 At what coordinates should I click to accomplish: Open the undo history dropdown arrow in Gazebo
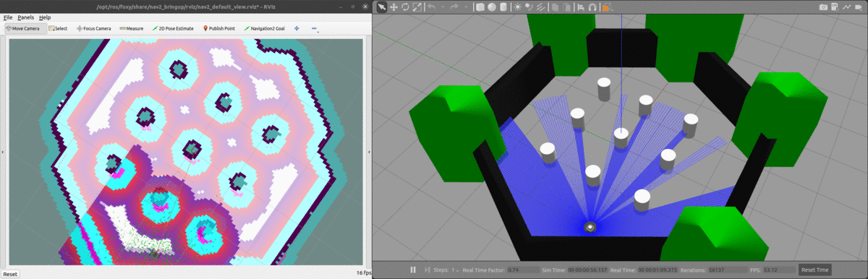(x=443, y=7)
